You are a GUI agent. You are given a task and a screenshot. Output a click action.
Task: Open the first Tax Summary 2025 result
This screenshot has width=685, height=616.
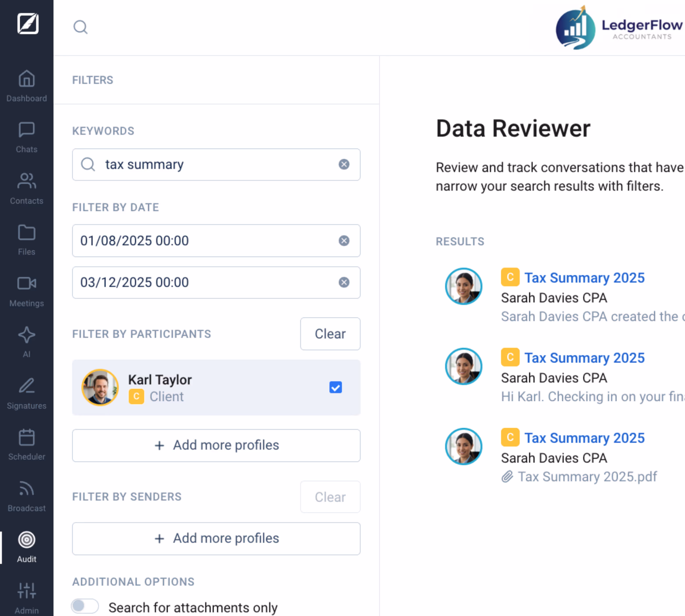584,278
